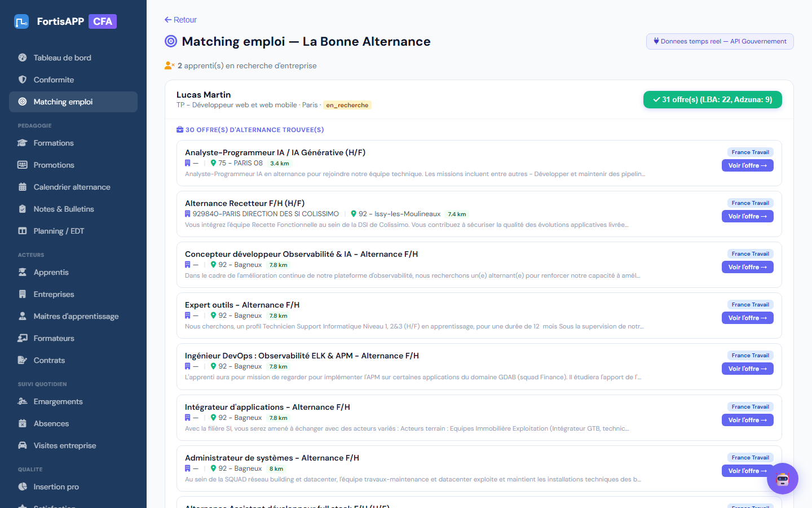Navigate to Visites entreprise
Viewport: 812px width, 508px height.
pyautogui.click(x=73, y=445)
